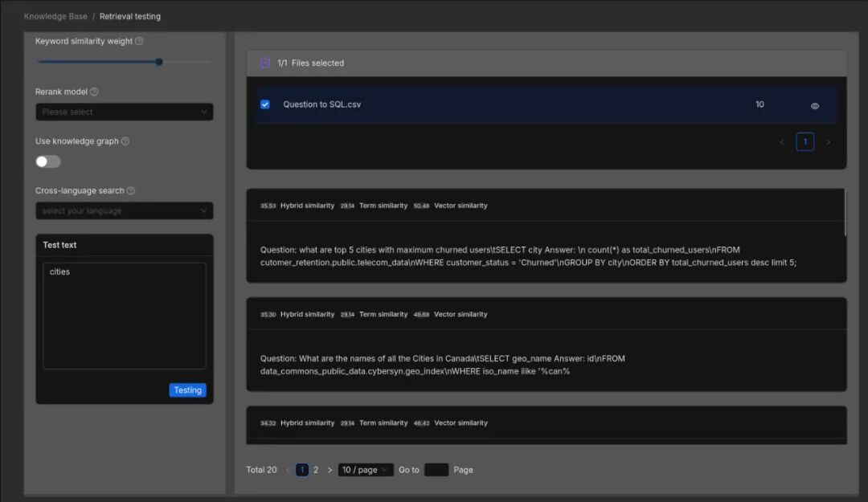Image resolution: width=868 pixels, height=502 pixels.
Task: Preview Question to SQL.csv with the eye icon
Action: pyautogui.click(x=814, y=105)
